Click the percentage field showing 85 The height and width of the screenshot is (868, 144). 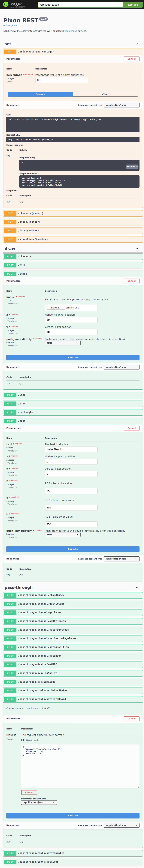61,80
